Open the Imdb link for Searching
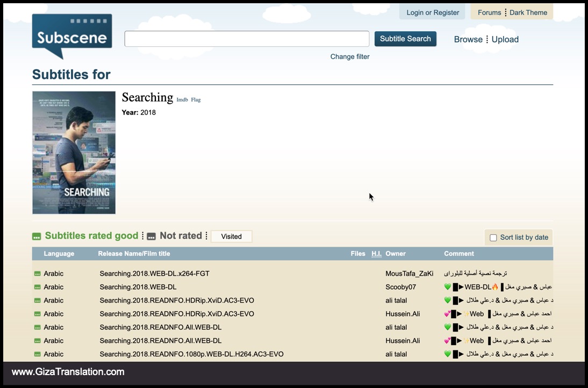 pyautogui.click(x=182, y=100)
